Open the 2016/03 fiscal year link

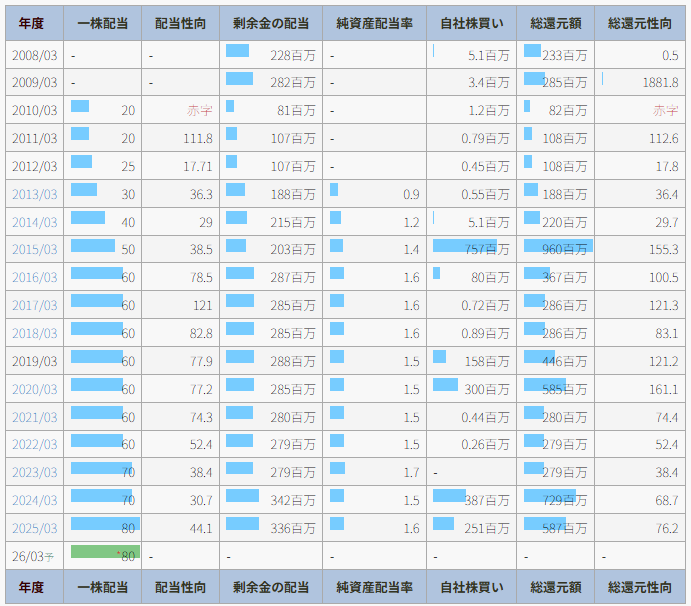(34, 277)
